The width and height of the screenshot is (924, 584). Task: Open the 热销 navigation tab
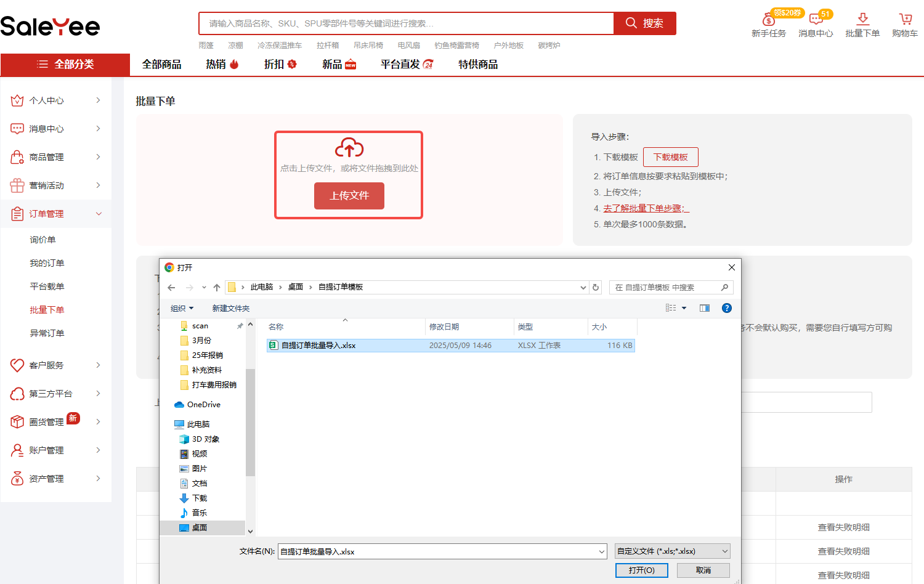(222, 65)
